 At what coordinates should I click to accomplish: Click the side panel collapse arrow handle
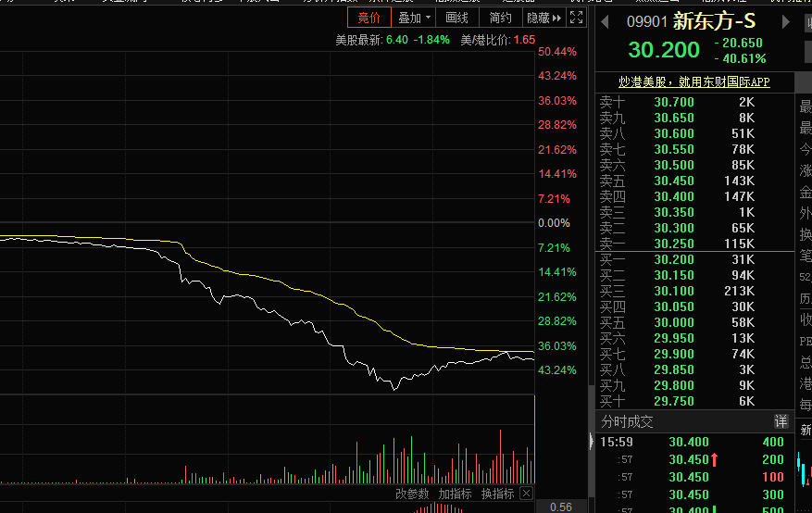592,441
